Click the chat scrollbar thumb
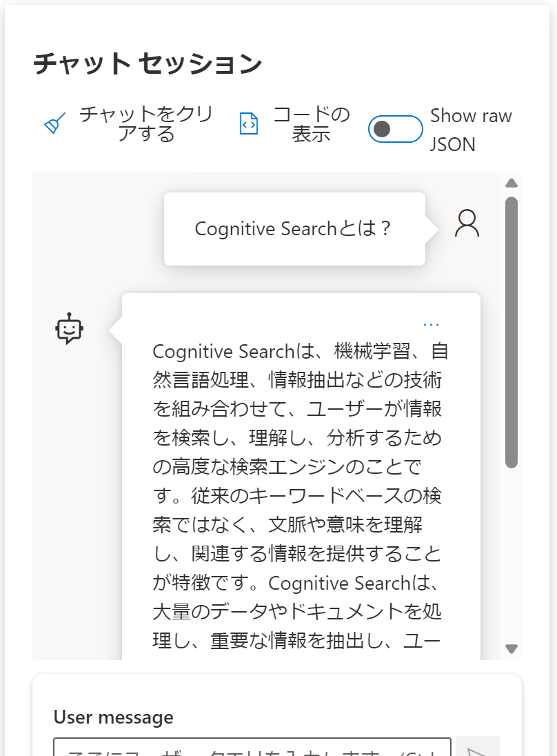This screenshot has height=756, width=557. click(512, 332)
